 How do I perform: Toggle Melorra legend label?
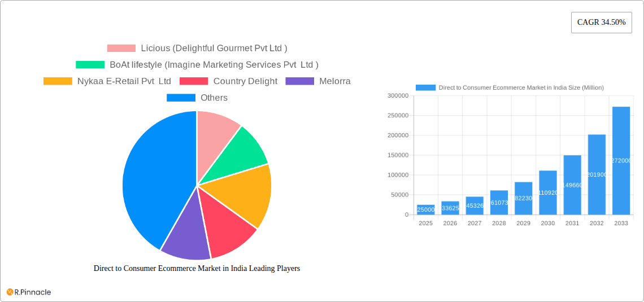[335, 81]
